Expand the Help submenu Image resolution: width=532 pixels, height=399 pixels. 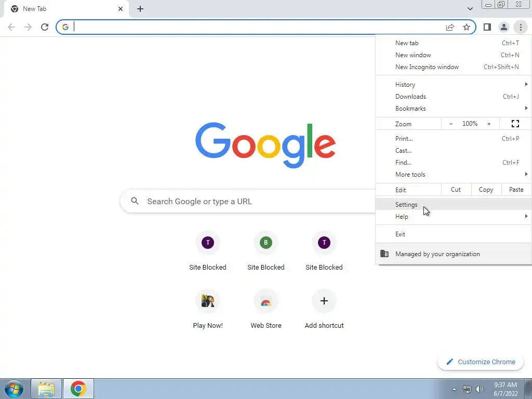(453, 217)
